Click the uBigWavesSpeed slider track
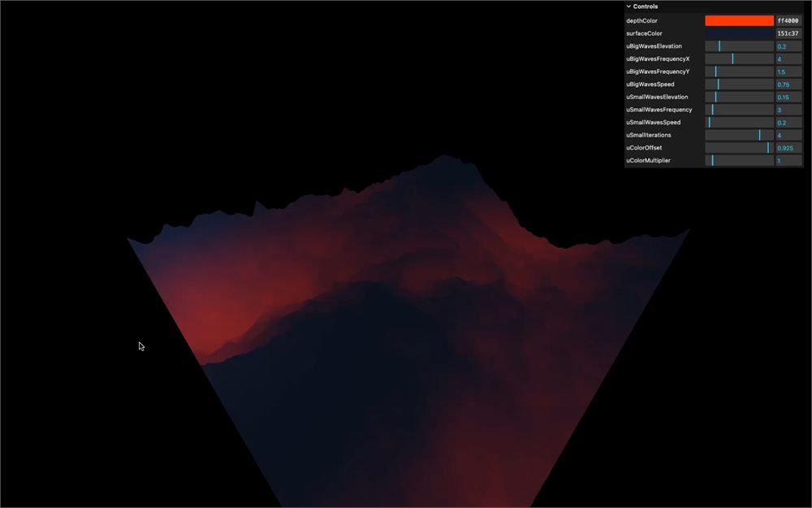 (739, 85)
